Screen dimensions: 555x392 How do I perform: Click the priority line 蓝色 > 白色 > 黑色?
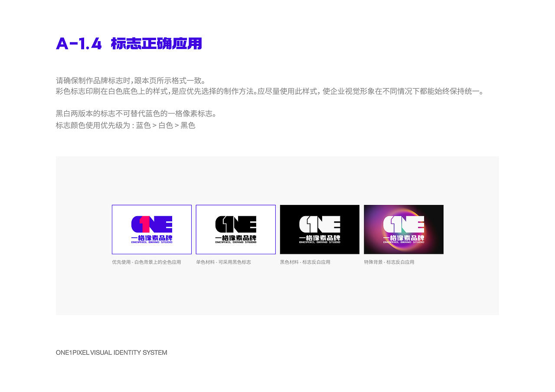point(126,126)
